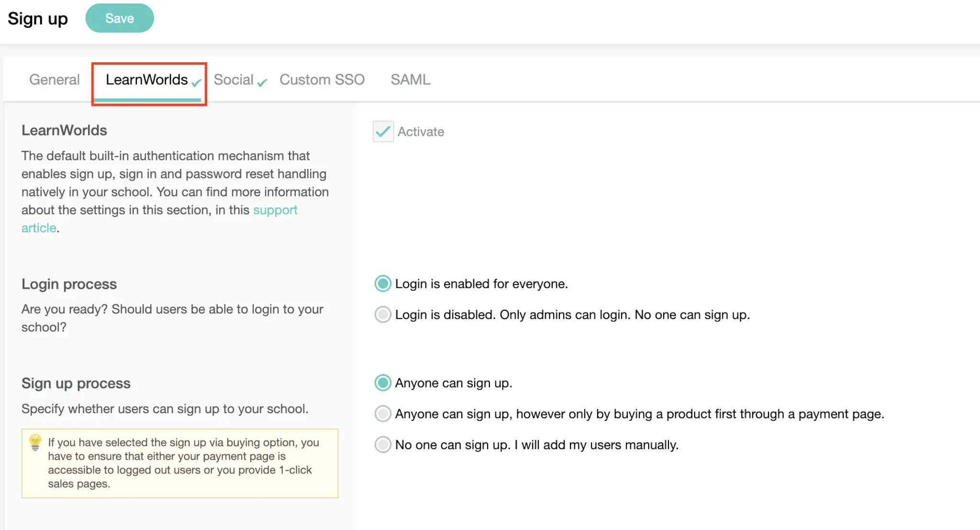Click the 'Activate' label text
The height and width of the screenshot is (530, 980).
(x=421, y=132)
